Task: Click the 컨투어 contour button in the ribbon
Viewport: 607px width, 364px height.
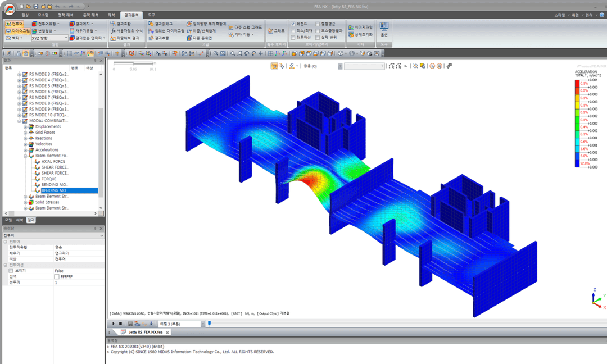Action: tap(14, 24)
